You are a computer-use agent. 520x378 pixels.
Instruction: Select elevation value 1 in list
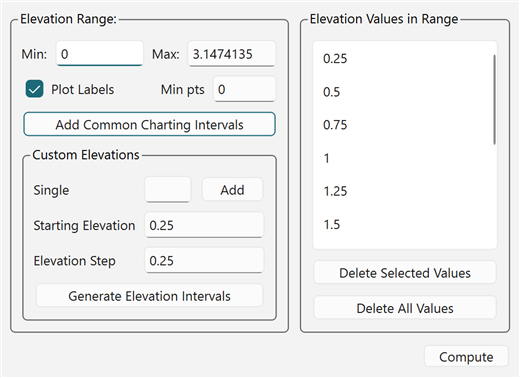pos(403,158)
